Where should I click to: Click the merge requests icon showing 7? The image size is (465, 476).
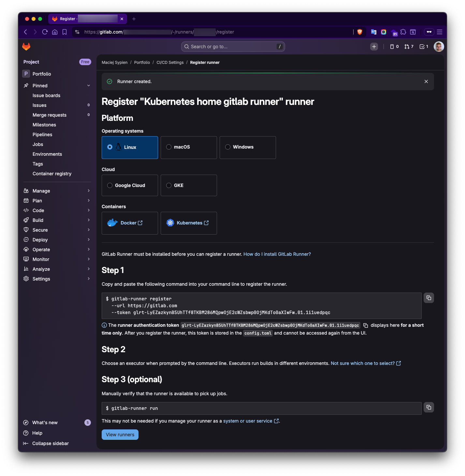coord(408,46)
